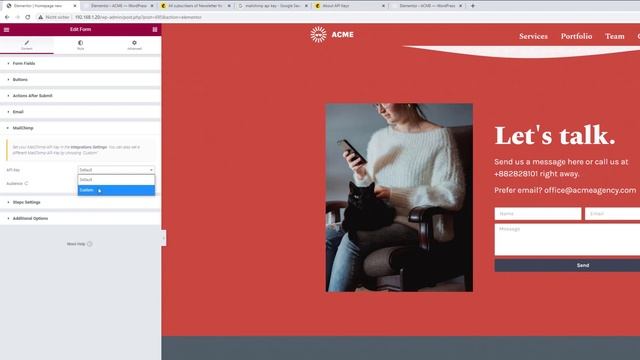
Task: Switch to the About API Keys tab
Action: [349, 6]
